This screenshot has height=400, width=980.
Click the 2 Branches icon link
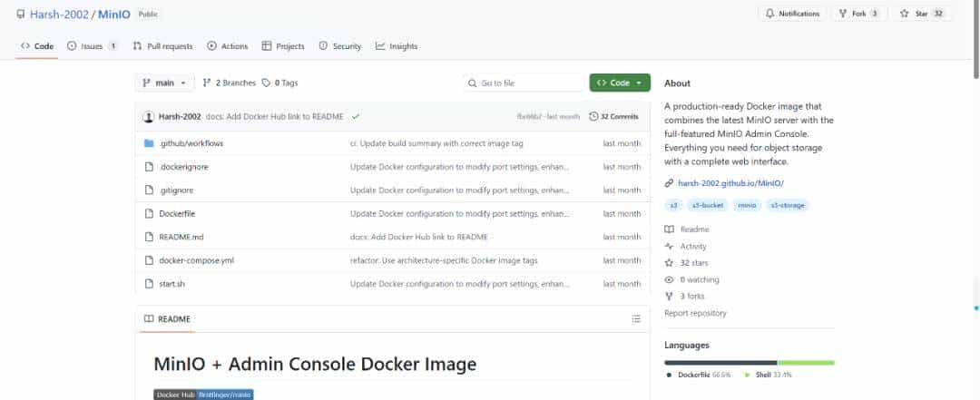pyautogui.click(x=207, y=83)
